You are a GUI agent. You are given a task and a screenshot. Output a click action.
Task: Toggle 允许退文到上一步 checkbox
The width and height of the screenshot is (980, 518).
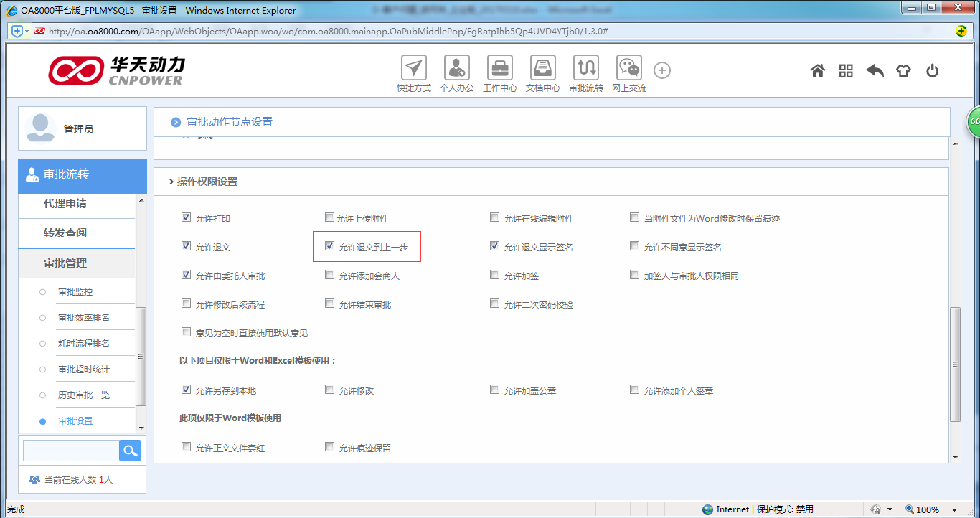(x=329, y=246)
